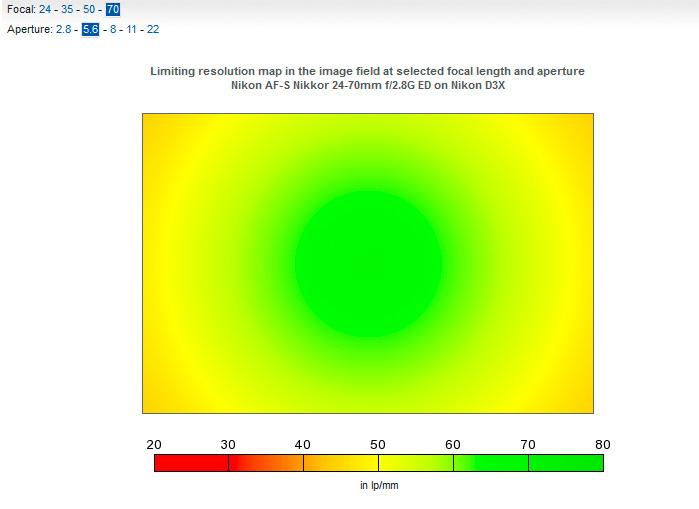The image size is (699, 509).
Task: Click the 'in lp/mm' legend unit label
Action: pyautogui.click(x=379, y=485)
